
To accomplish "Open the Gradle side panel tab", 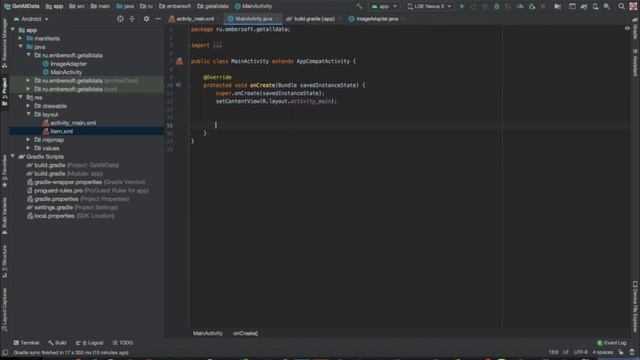I will pyautogui.click(x=635, y=29).
